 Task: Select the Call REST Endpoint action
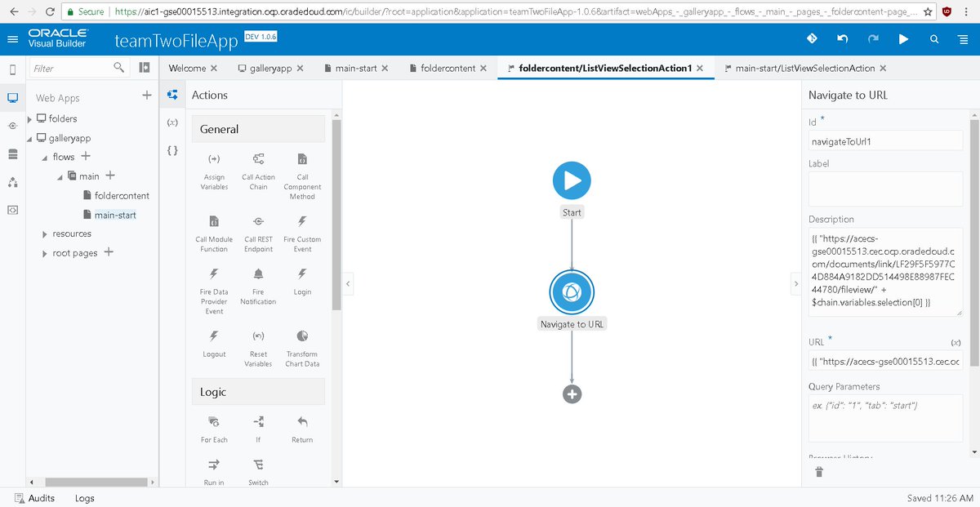(258, 233)
